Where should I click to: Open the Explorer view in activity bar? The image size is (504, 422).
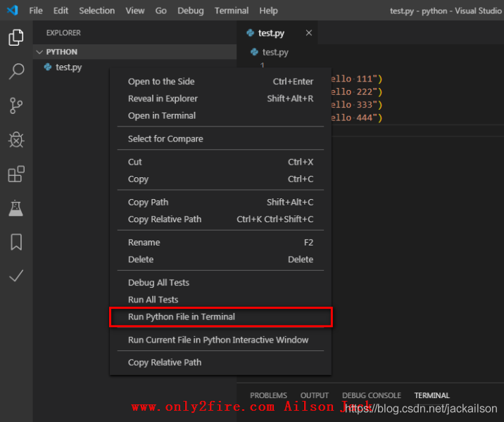16,37
